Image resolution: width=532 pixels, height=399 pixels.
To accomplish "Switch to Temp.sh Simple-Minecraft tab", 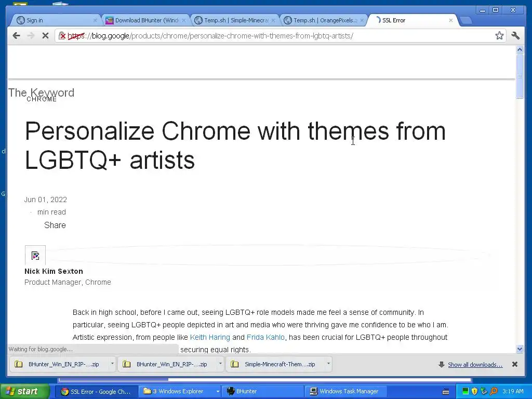I will point(234,20).
